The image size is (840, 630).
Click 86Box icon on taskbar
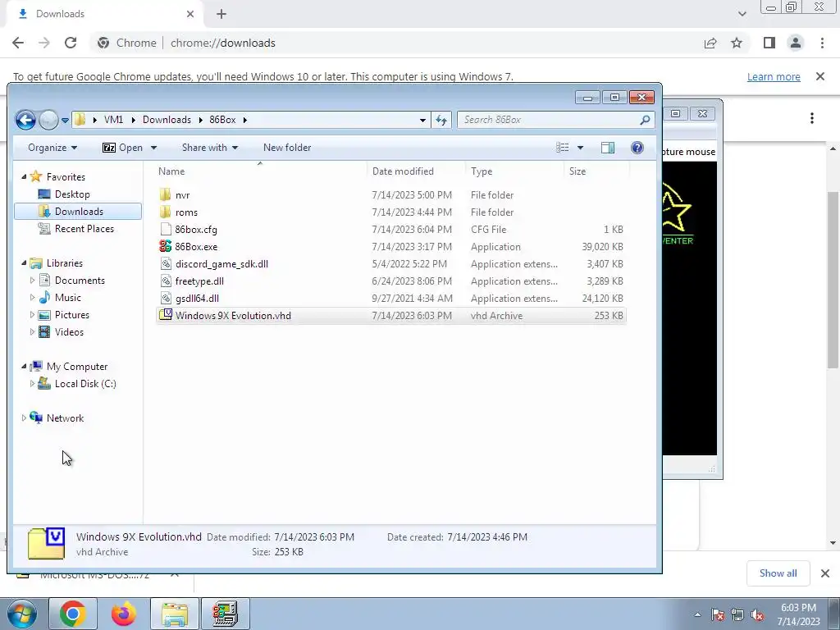[x=225, y=614]
